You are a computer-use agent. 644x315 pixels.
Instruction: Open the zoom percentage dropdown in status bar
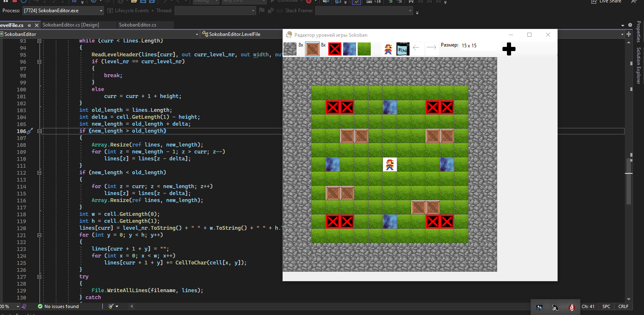tap(18, 306)
